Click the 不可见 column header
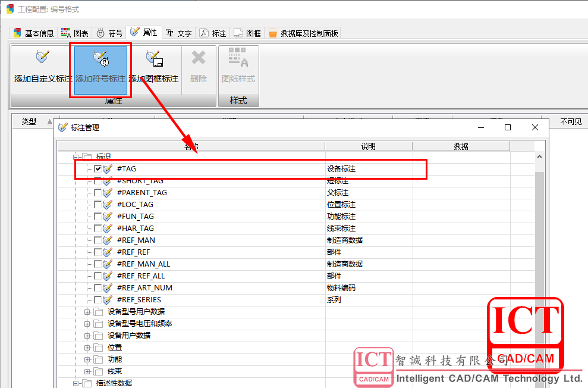Image resolution: width=588 pixels, height=388 pixels. coord(571,121)
